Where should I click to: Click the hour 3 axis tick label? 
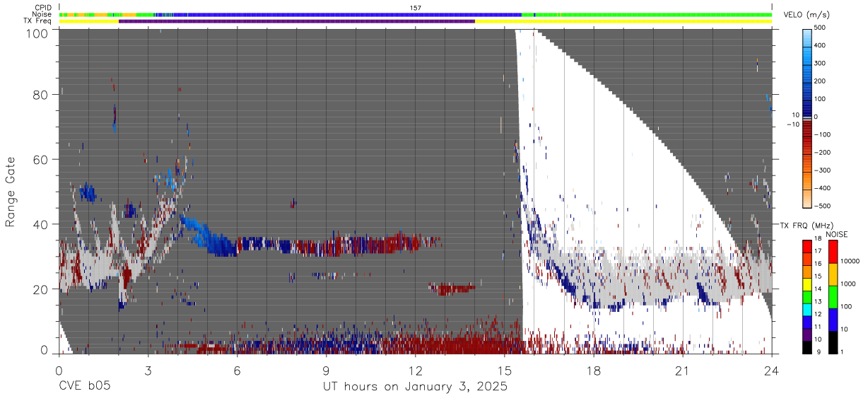(148, 370)
